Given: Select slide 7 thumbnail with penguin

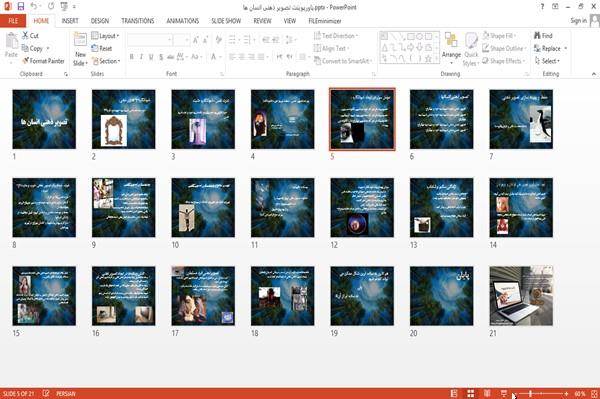Looking at the screenshot, I should [521, 119].
